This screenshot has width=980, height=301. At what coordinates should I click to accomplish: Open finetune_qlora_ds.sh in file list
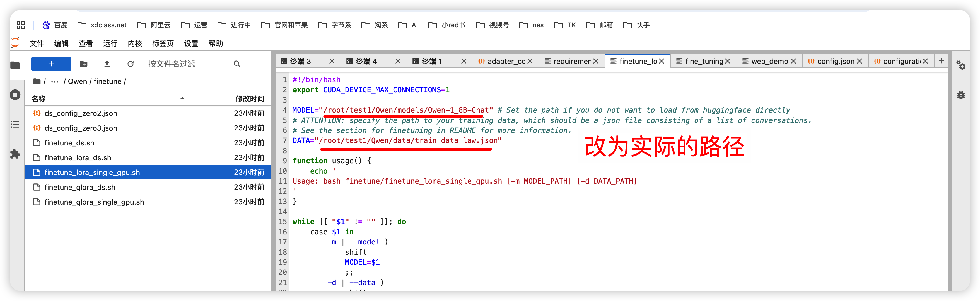(80, 187)
